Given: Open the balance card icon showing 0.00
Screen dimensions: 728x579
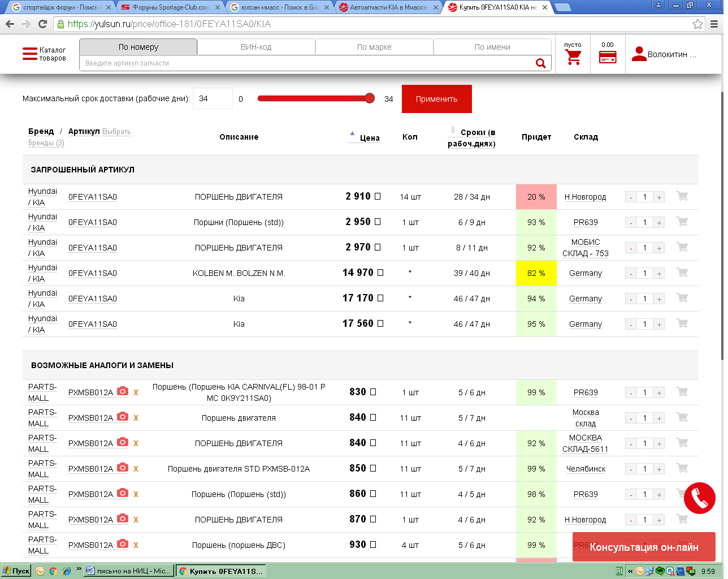Looking at the screenshot, I should 608,57.
